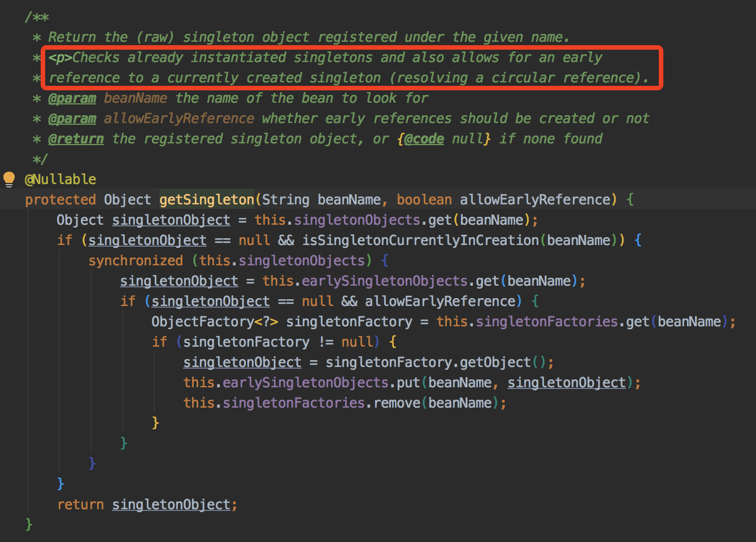Click String beanName parameter in signature
Image resolution: width=756 pixels, height=542 pixels.
[x=321, y=200]
